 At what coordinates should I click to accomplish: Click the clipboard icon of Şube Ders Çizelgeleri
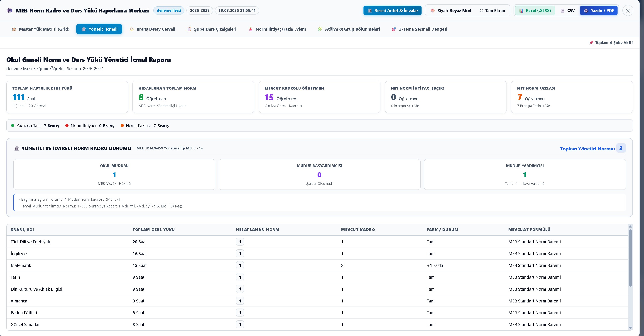(x=189, y=29)
